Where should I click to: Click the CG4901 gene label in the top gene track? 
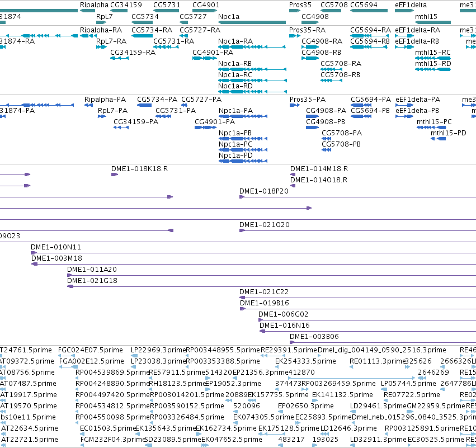pyautogui.click(x=206, y=5)
